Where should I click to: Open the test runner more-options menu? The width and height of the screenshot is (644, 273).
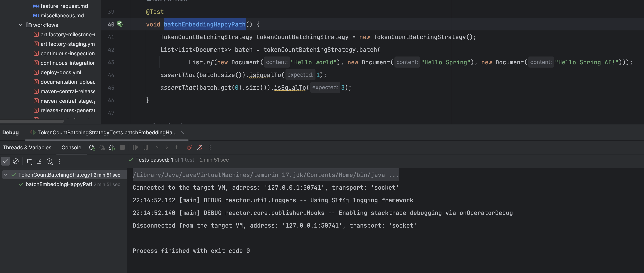[59, 161]
